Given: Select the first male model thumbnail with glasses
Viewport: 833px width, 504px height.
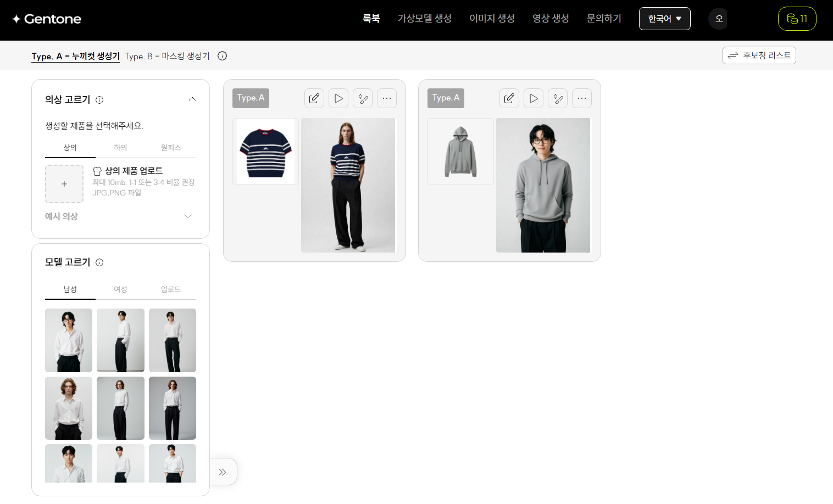Looking at the screenshot, I should 69,340.
